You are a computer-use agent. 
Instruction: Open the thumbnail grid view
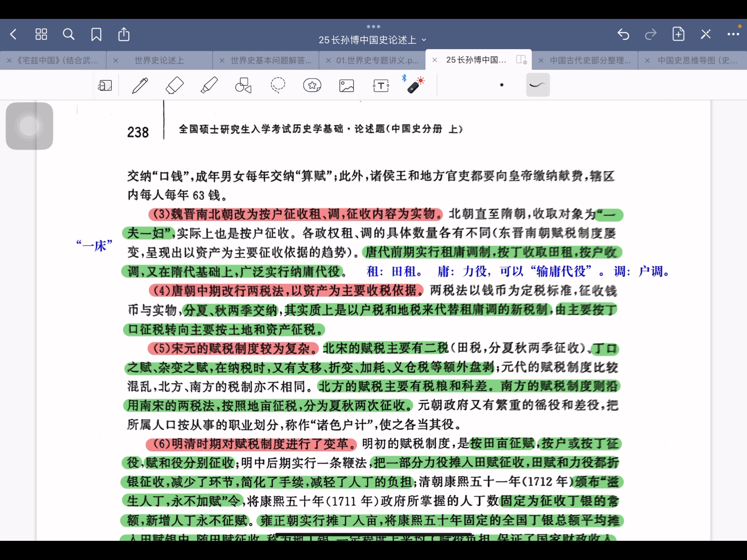(41, 34)
